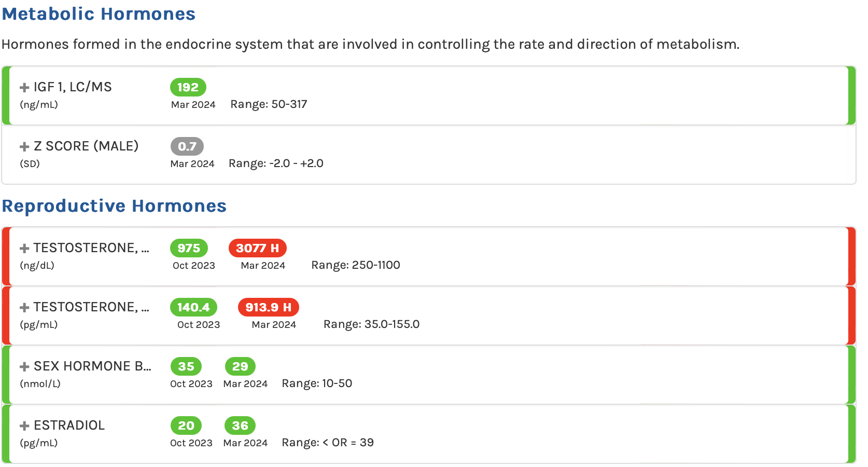Image resolution: width=868 pixels, height=467 pixels.
Task: Click the ESTRADIOL test name
Action: pos(69,425)
